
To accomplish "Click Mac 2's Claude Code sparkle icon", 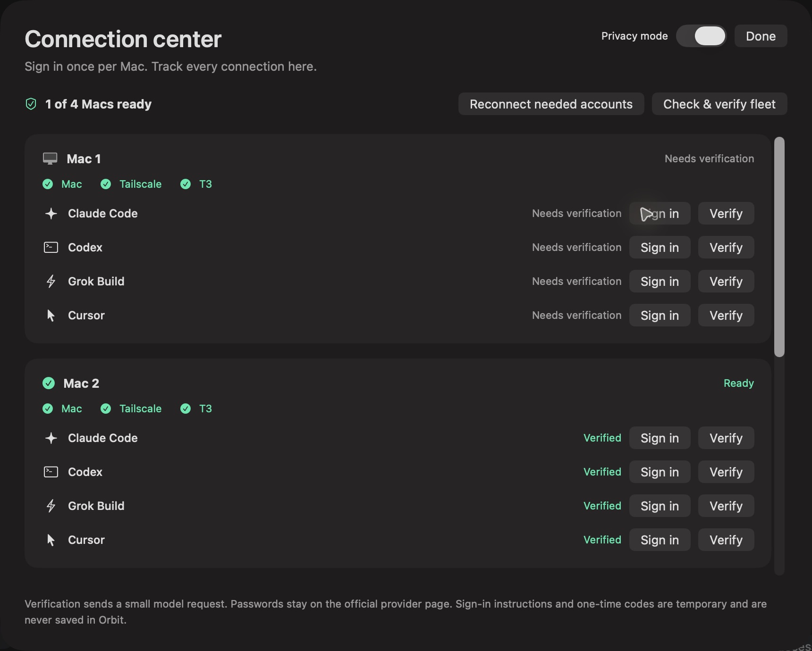I will click(51, 438).
